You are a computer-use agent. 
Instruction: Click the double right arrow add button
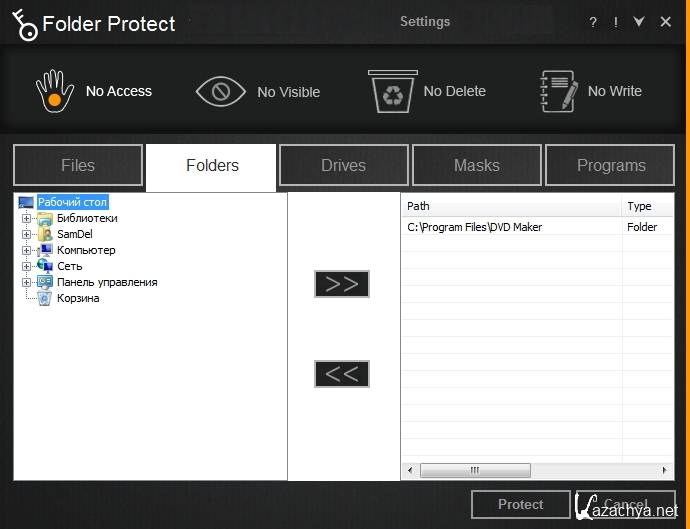point(342,284)
